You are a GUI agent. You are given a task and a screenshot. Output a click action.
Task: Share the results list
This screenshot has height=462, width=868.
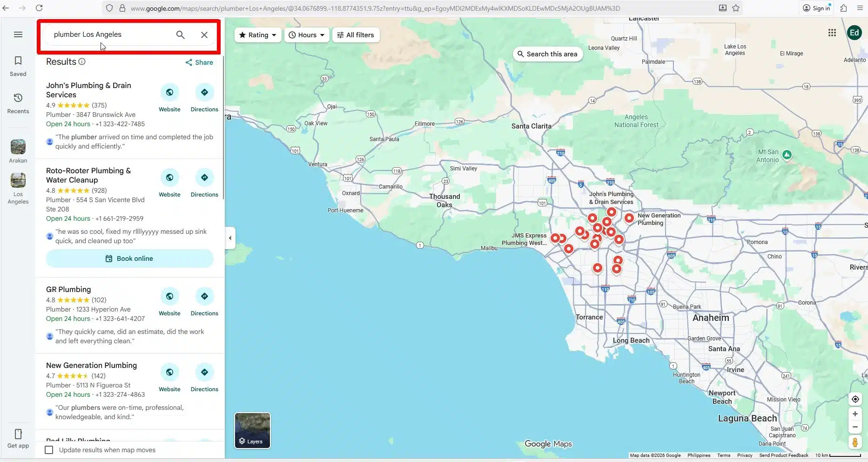click(199, 62)
